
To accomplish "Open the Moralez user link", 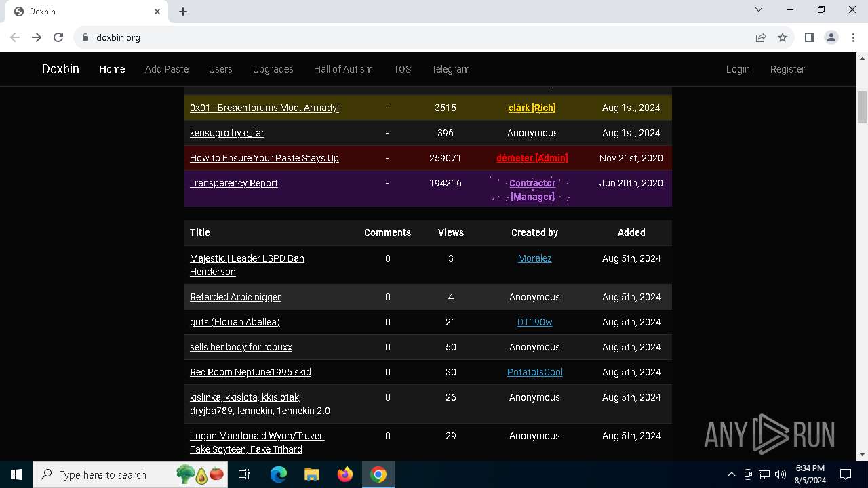I will point(535,258).
